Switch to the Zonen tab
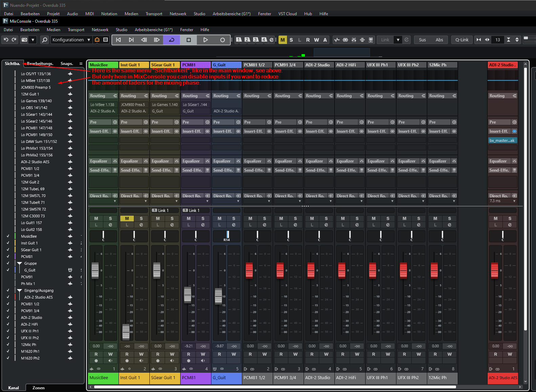Viewport: 536px width, 392px height. click(39, 388)
